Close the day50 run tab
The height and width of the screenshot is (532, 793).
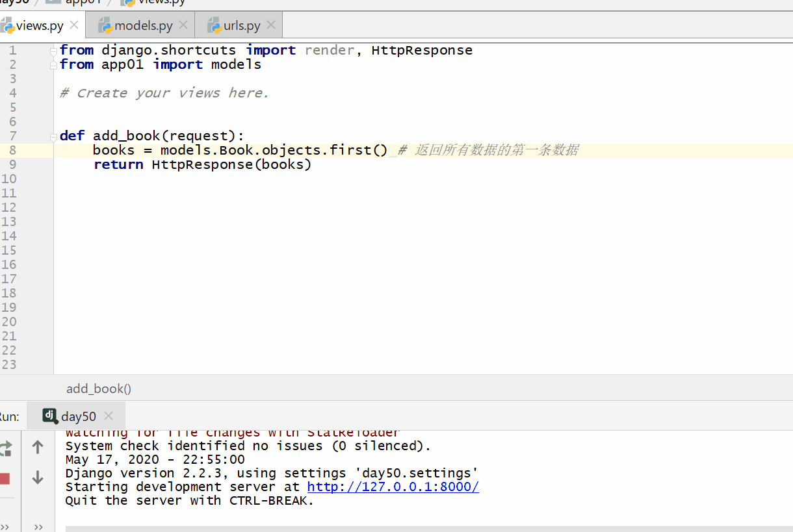[x=109, y=416]
